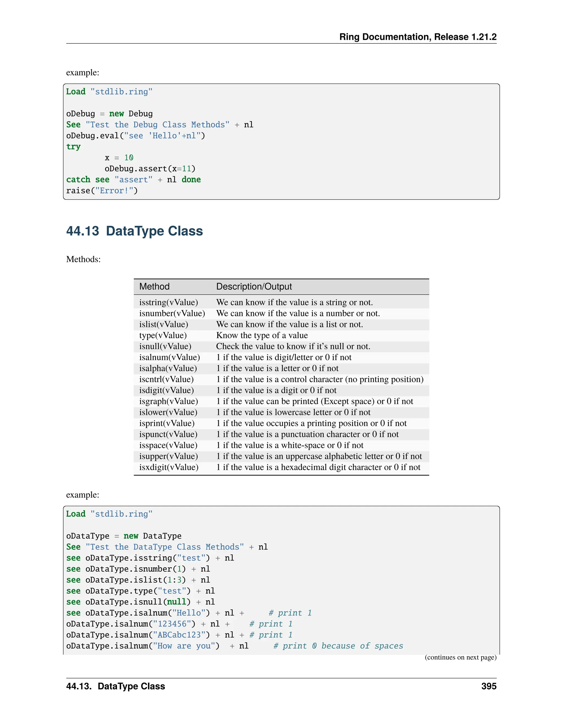This screenshot has height=728, width=563.
Task: Select the isstring(vValue) table entry
Action: 169,302
